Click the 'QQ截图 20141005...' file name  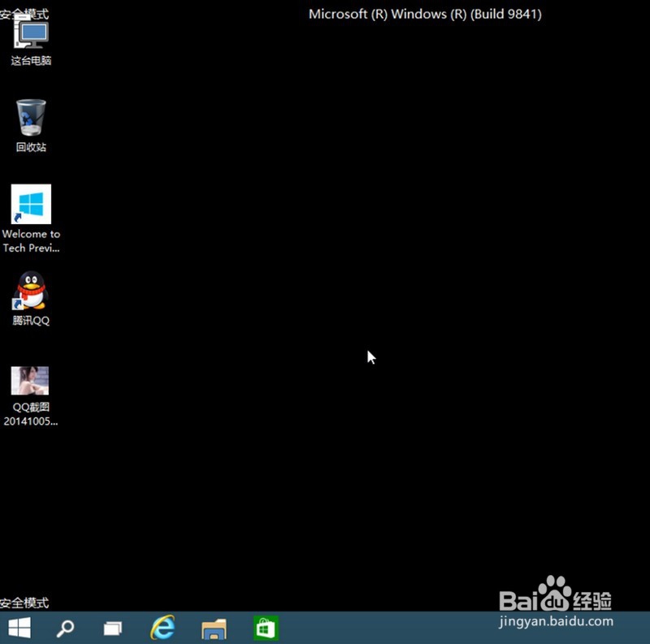point(31,414)
